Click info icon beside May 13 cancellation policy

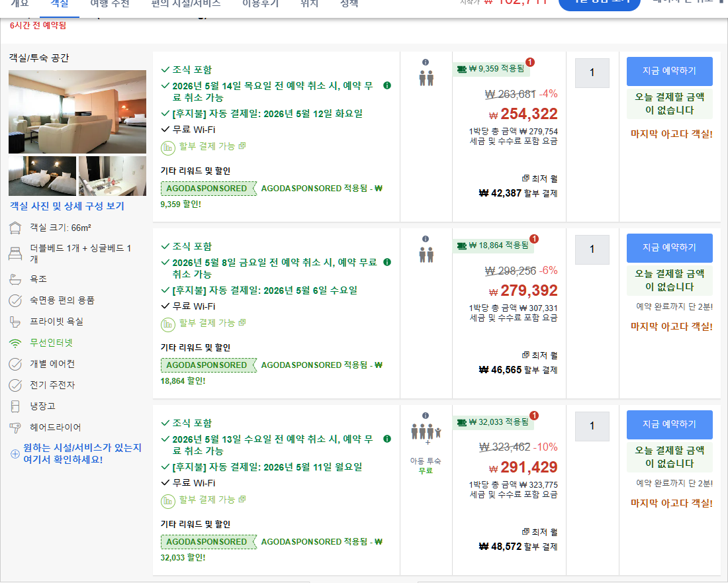point(387,439)
